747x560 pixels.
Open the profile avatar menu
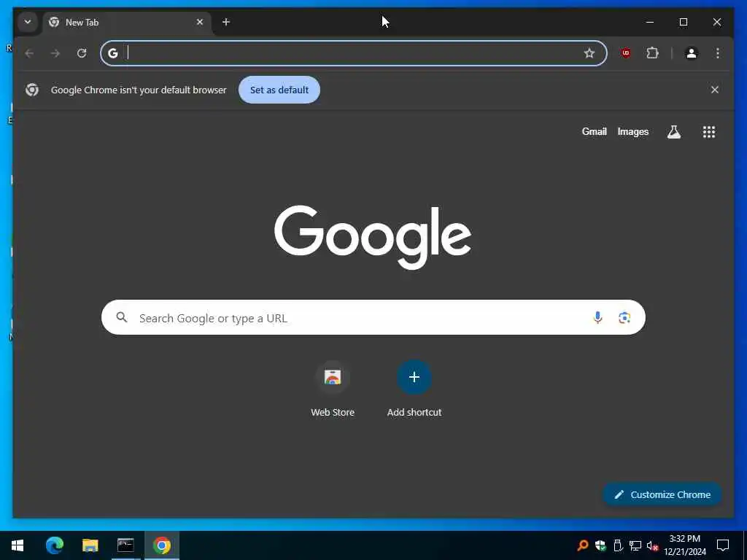[x=692, y=53]
